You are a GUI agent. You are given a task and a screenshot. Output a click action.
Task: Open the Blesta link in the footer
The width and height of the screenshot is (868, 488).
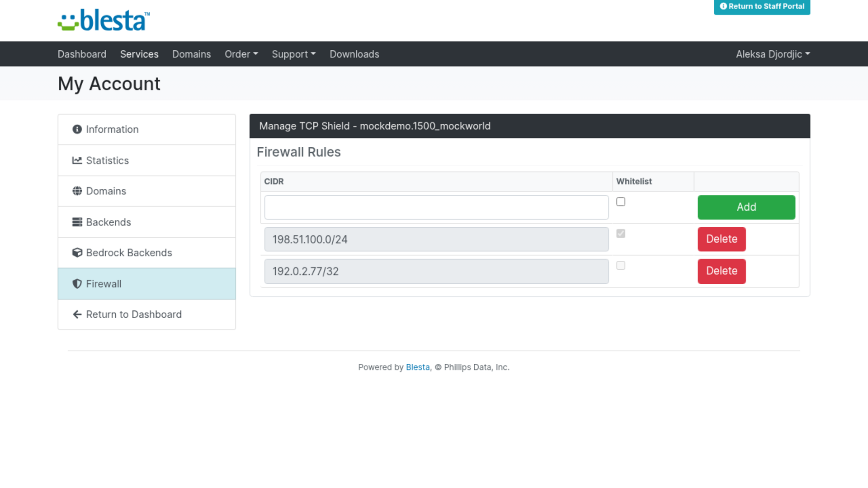pos(418,367)
